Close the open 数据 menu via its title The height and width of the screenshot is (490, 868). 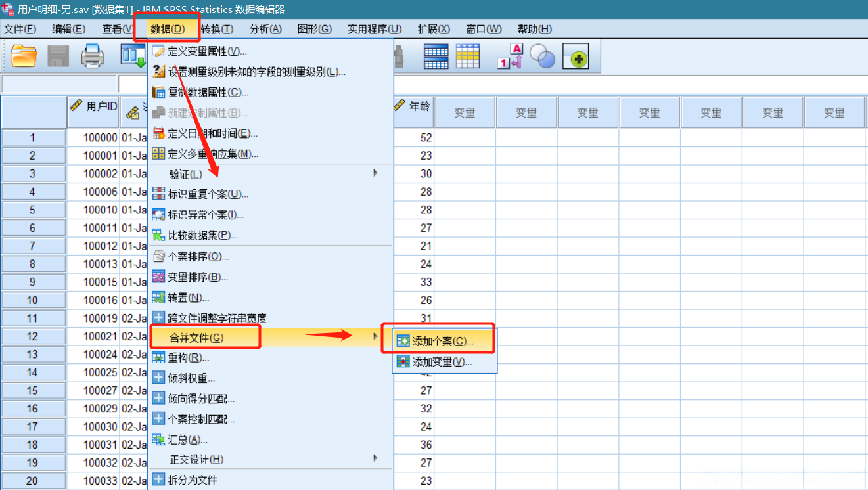168,29
